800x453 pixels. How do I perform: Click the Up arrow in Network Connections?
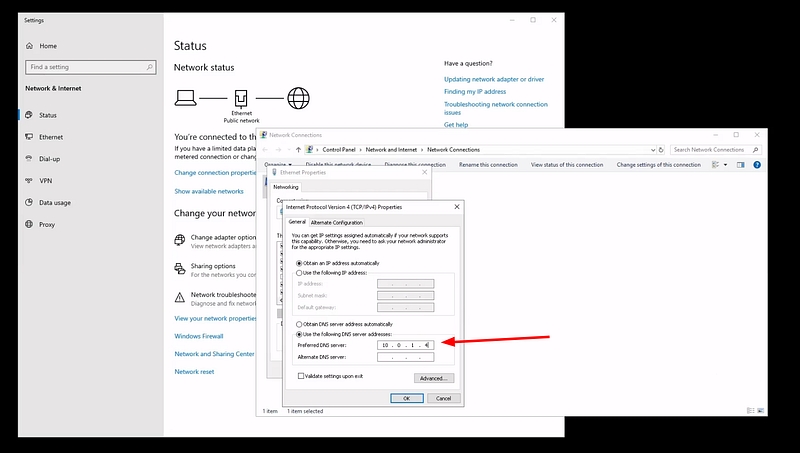pyautogui.click(x=298, y=149)
